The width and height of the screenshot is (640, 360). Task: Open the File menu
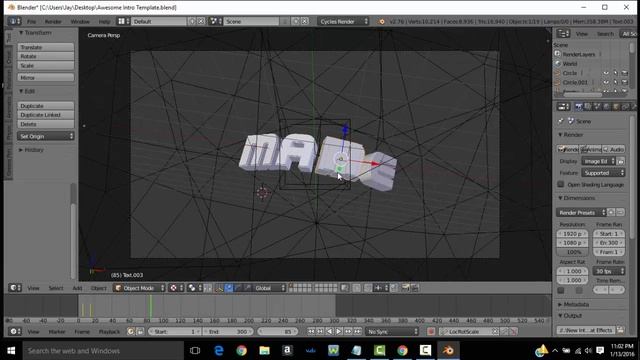pos(31,21)
